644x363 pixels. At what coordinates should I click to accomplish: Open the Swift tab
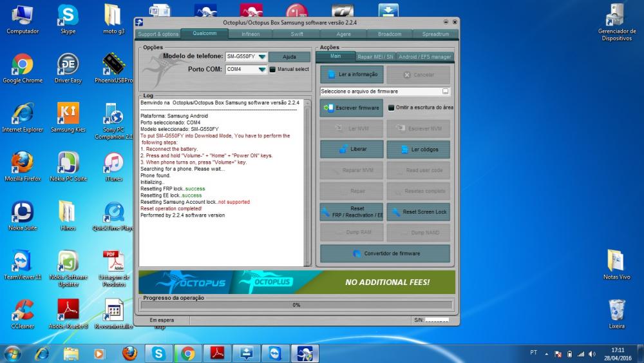296,34
